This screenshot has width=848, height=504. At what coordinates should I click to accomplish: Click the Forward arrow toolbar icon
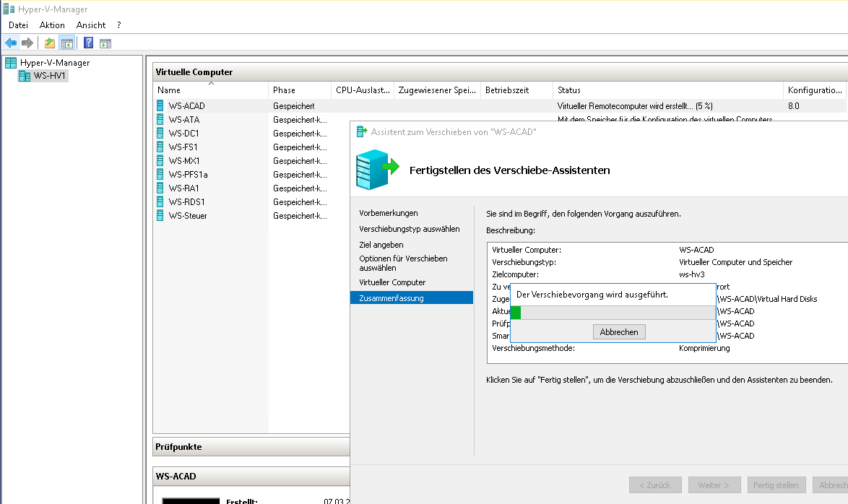click(x=27, y=43)
